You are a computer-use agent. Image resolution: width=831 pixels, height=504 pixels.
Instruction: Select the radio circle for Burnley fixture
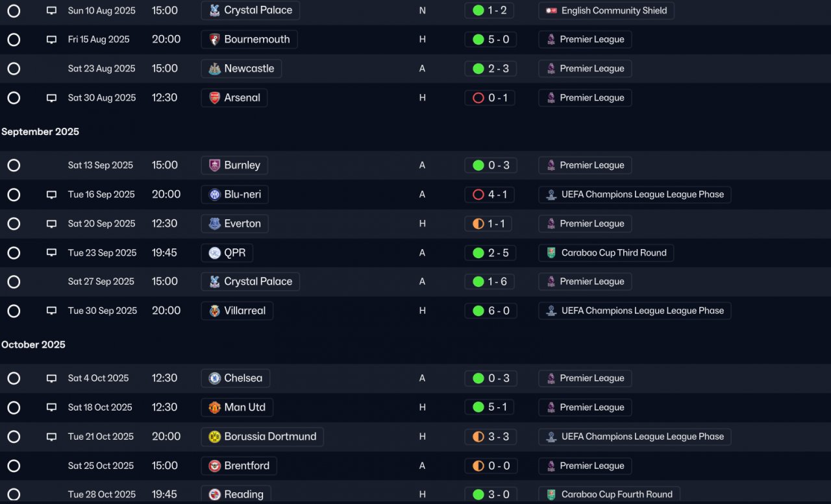(14, 165)
